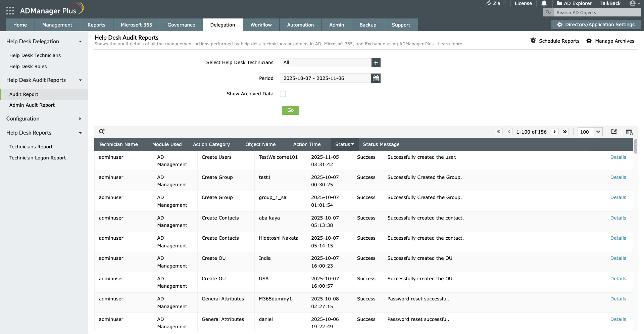The image size is (644, 334).
Task: Expand the Configuration section
Action: 80,119
